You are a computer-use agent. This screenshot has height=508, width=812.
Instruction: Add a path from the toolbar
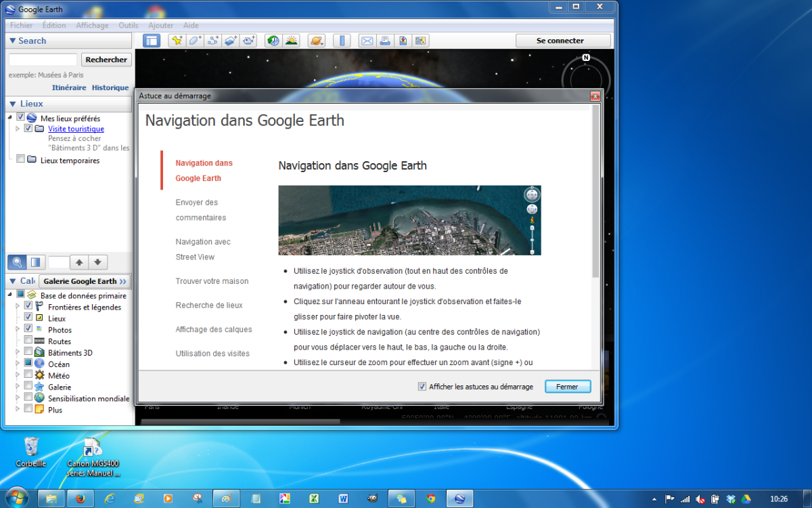(x=213, y=41)
